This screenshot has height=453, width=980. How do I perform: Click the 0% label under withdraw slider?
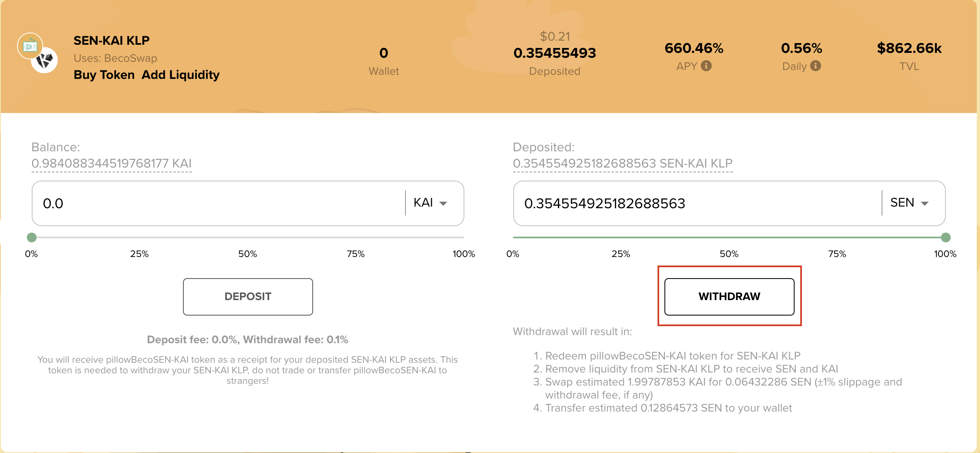point(513,254)
